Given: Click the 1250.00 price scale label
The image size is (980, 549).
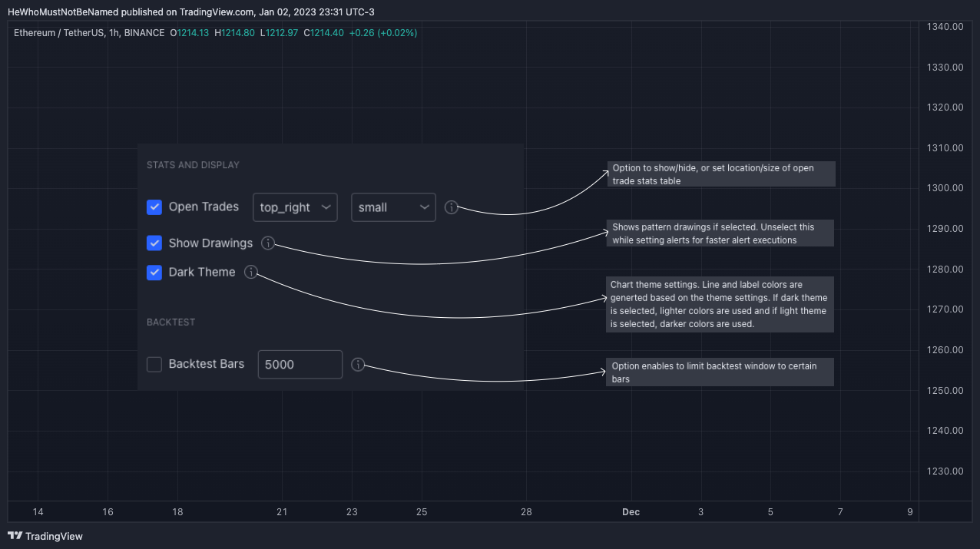Looking at the screenshot, I should click(x=945, y=390).
